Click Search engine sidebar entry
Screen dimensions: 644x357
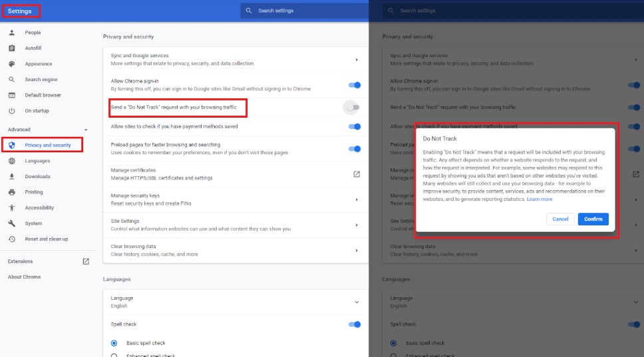click(41, 80)
